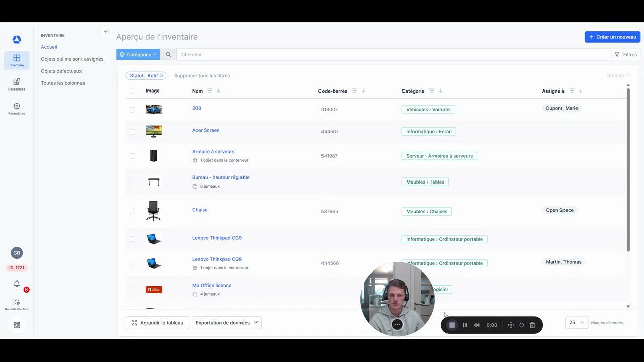This screenshot has width=644, height=362.
Task: Open the Inventaire sidebar section
Action: point(17,60)
